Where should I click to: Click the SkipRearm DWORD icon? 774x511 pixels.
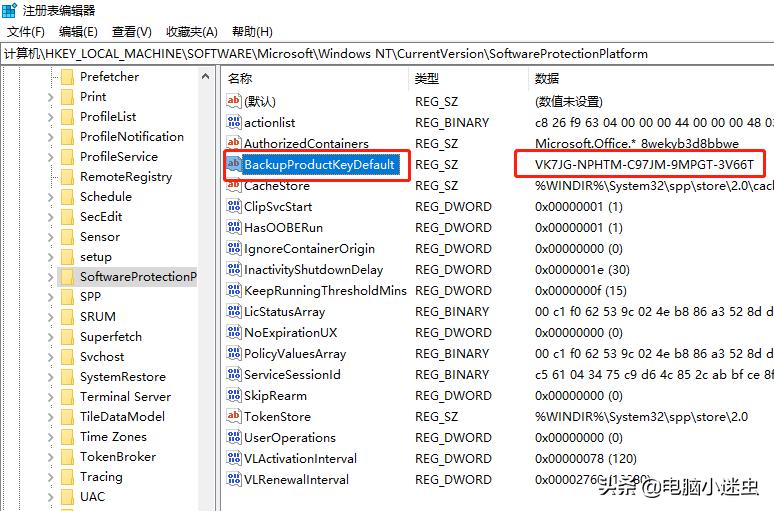[x=233, y=395]
